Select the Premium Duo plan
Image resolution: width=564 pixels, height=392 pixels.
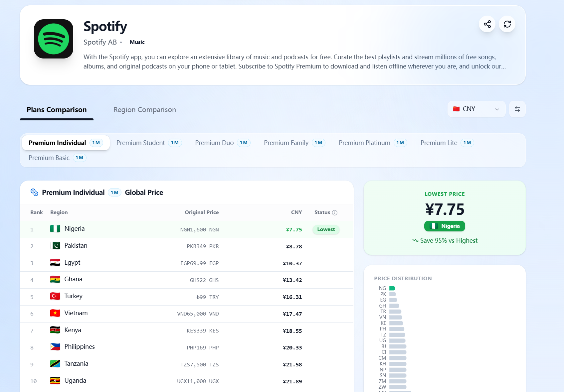223,143
